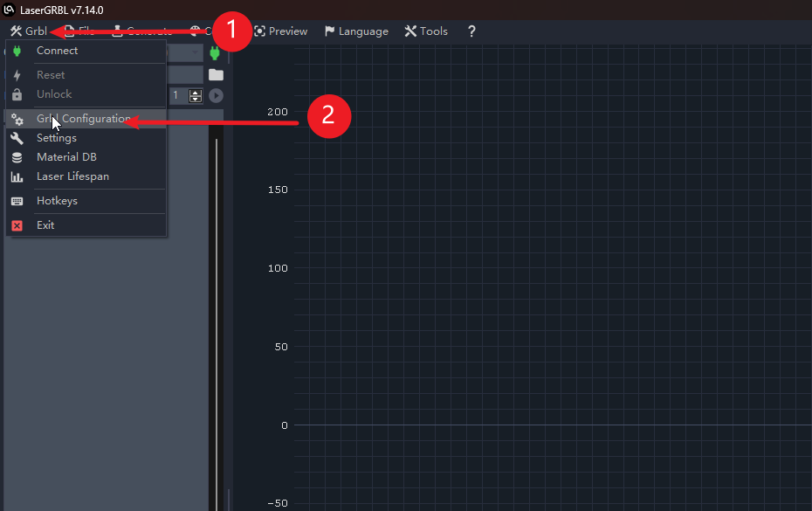Click the repeat count stepper arrows

point(196,95)
